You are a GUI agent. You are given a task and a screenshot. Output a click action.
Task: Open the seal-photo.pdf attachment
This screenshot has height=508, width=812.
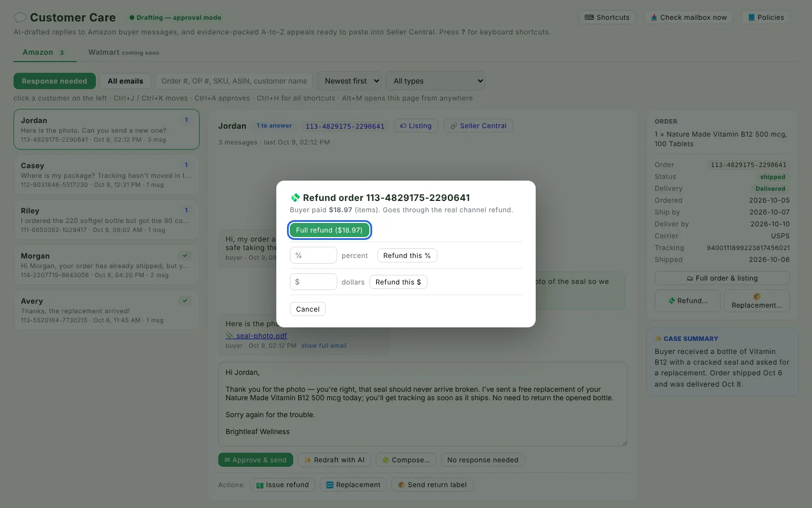pyautogui.click(x=257, y=336)
